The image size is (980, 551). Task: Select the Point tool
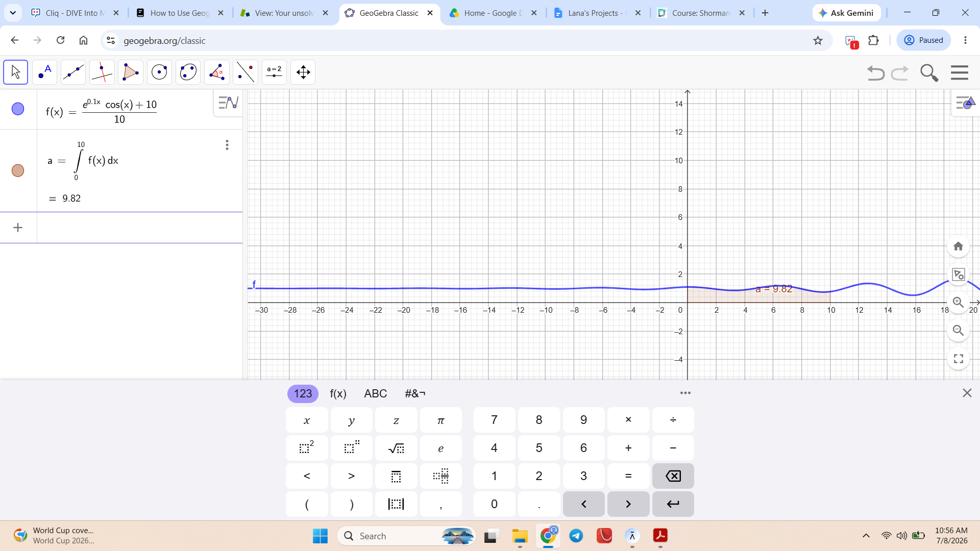[44, 72]
